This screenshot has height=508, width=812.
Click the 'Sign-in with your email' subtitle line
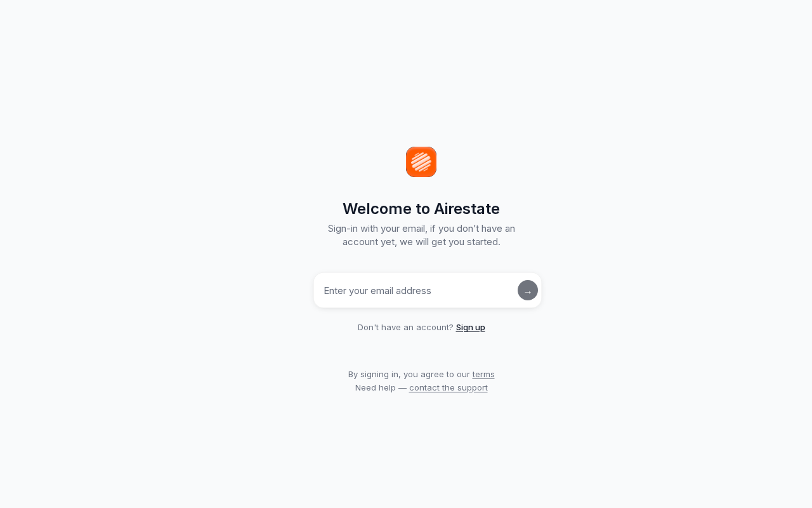click(421, 228)
